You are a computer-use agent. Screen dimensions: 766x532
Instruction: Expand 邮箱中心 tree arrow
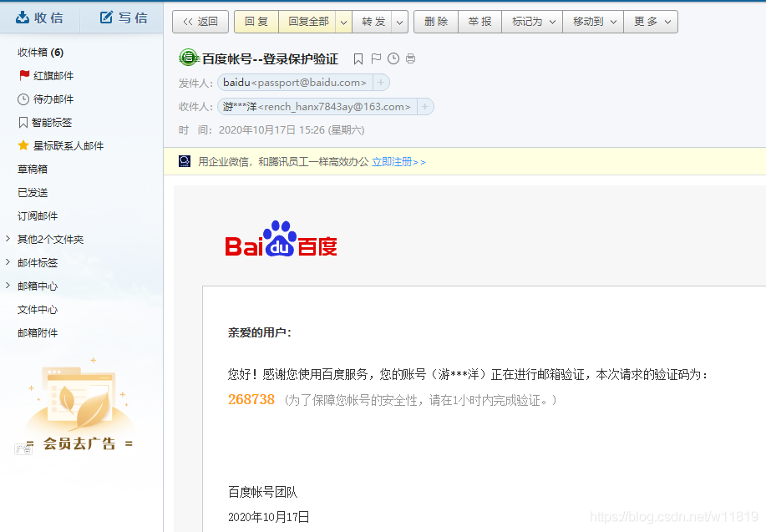pos(8,286)
